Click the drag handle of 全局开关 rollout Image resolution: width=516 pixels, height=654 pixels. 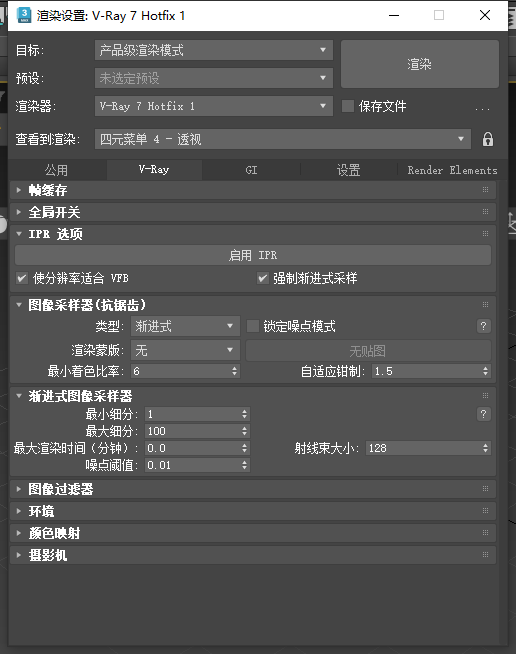click(x=485, y=212)
